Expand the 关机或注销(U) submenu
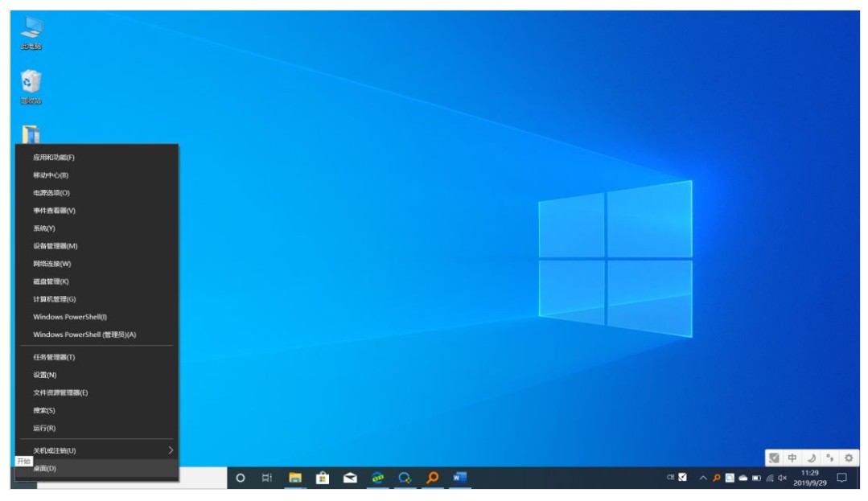This screenshot has height=501, width=868. [x=97, y=450]
